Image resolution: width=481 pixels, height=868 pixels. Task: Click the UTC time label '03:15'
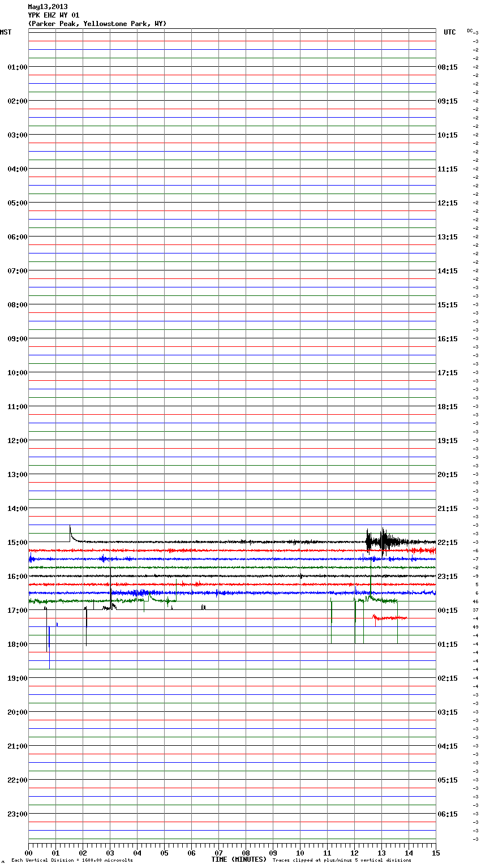pos(448,712)
